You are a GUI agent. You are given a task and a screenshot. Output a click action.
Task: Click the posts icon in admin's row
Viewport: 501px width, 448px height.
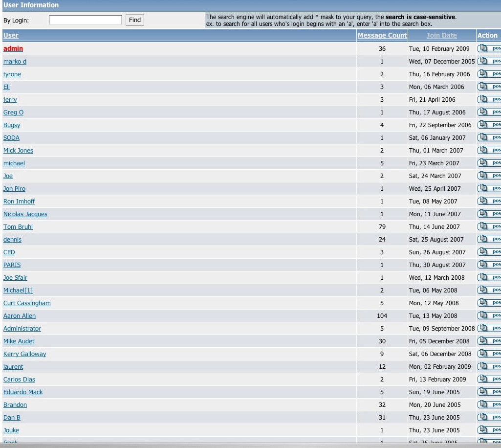pyautogui.click(x=489, y=48)
